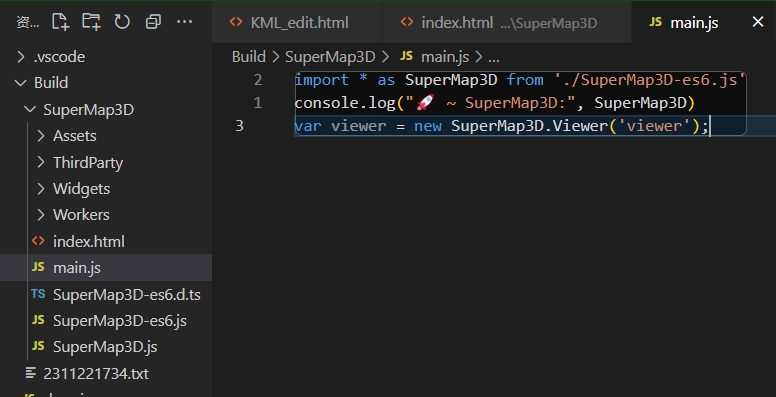This screenshot has height=397, width=776.
Task: Click the New Folder icon in explorer
Action: (91, 22)
